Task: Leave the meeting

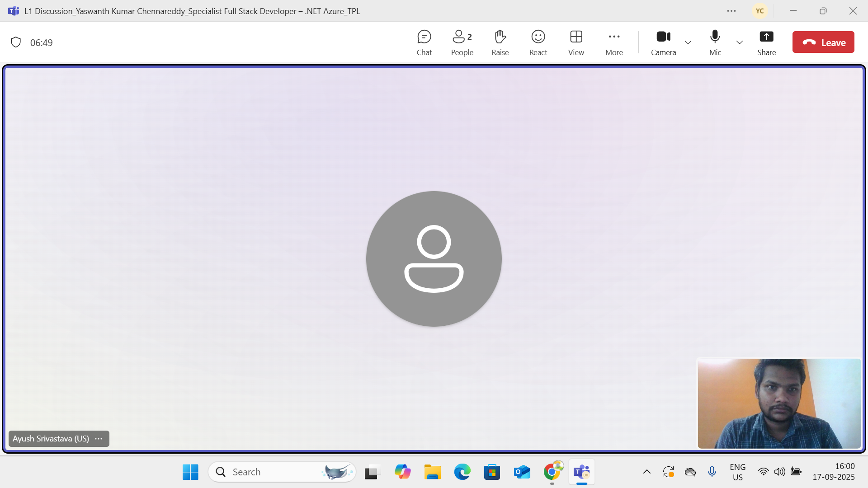Action: (823, 42)
